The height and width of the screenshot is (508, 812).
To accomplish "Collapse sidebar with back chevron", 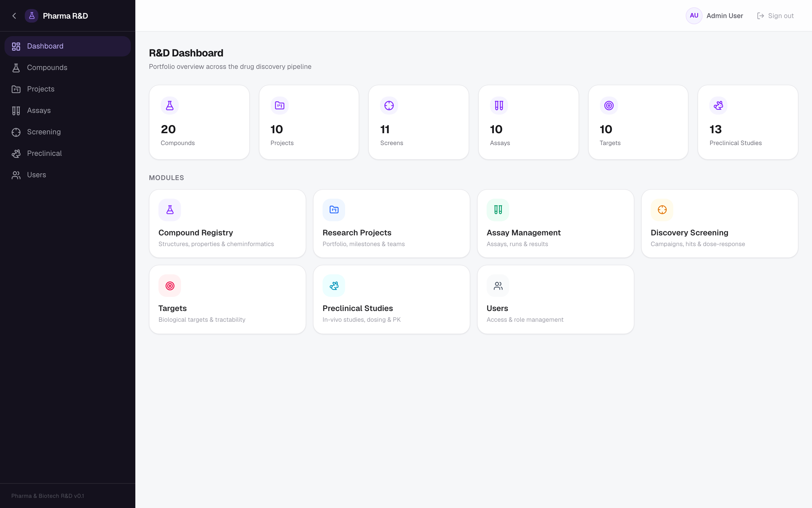I will tap(14, 16).
